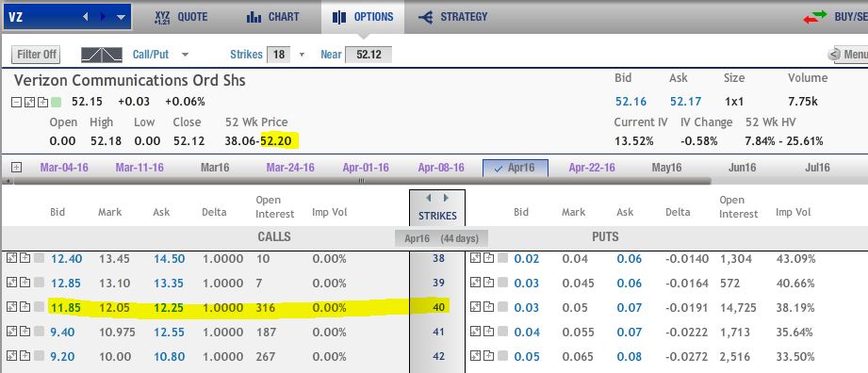Tick the gray box on 39 strike call row
The height and width of the screenshot is (373, 868).
coord(39,283)
